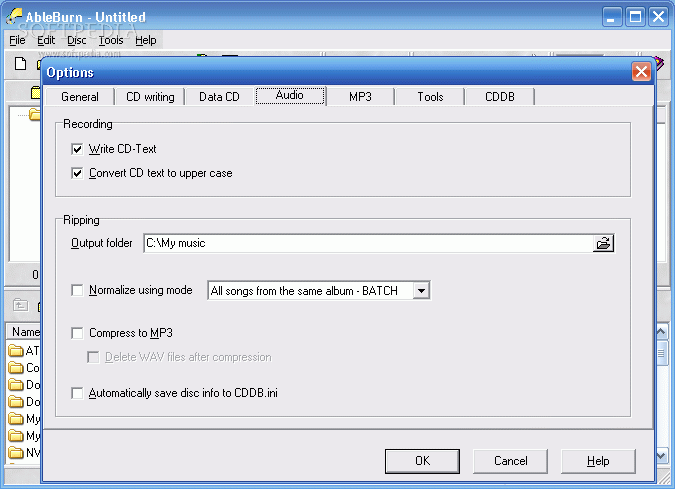Click the scroll up arrow in AbleBurn file list

pos(662,331)
